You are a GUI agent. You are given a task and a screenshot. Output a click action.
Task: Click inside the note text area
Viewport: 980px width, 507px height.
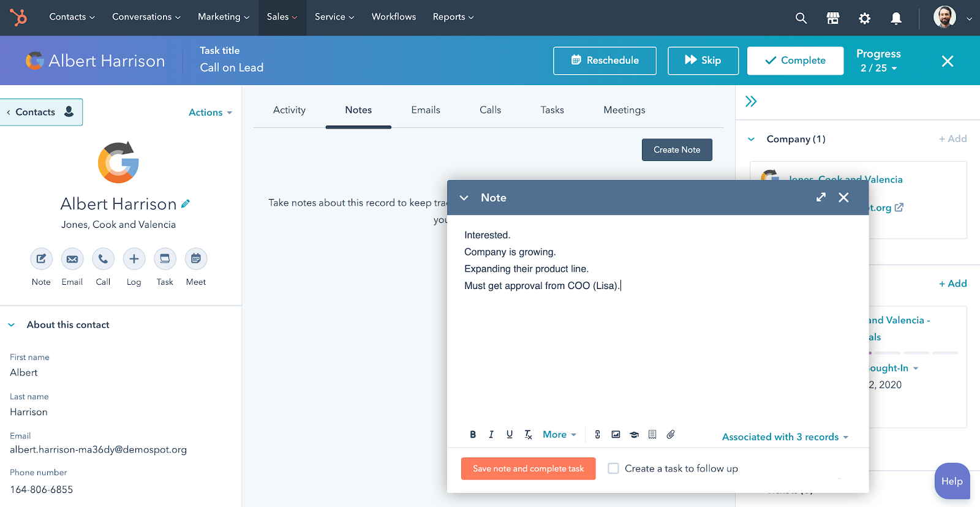click(658, 318)
